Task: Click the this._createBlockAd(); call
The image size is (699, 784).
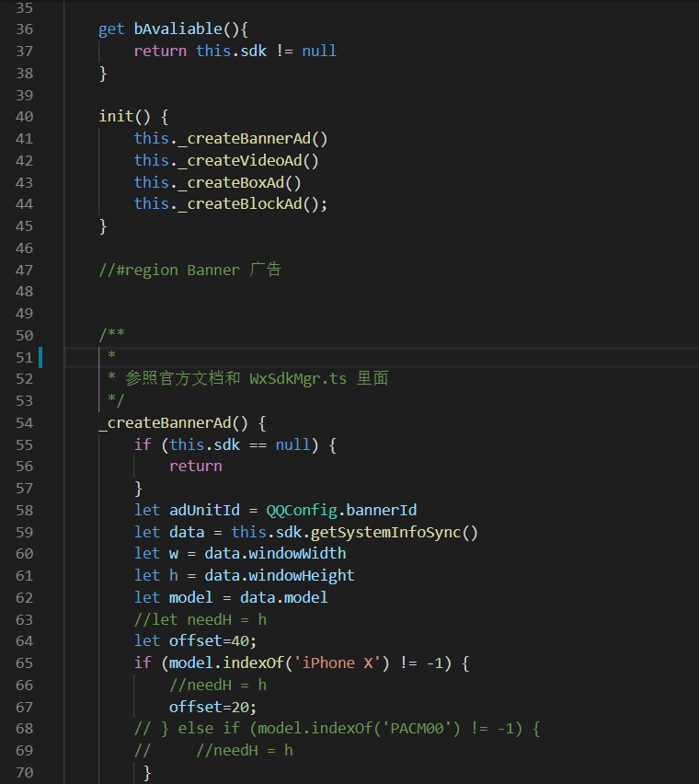Action: [231, 204]
